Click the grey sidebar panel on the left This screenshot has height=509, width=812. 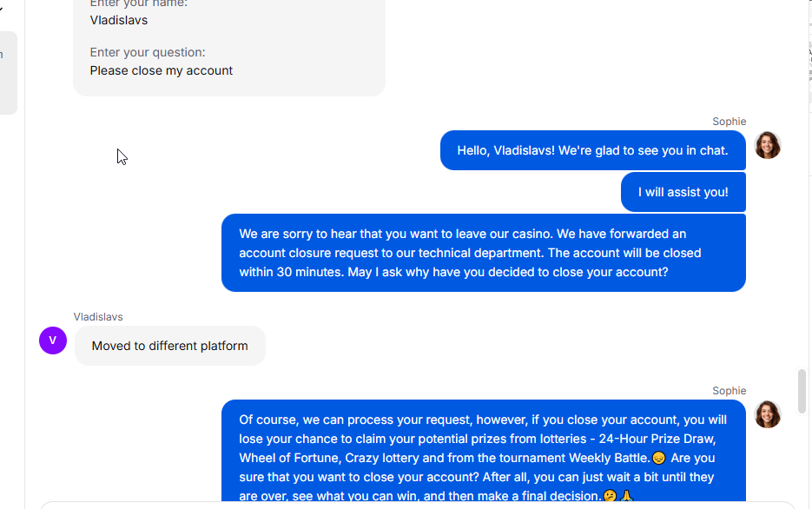[x=9, y=73]
